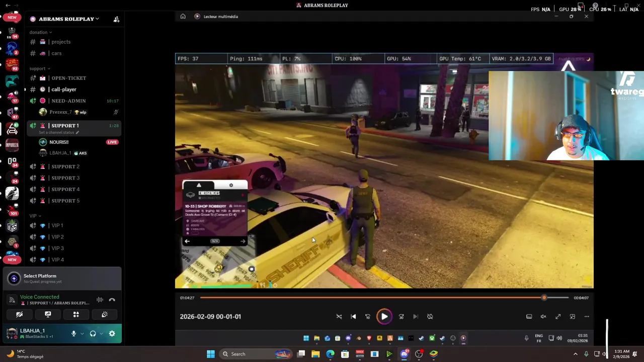
Task: Invite people to the server icon
Action: pyautogui.click(x=116, y=19)
